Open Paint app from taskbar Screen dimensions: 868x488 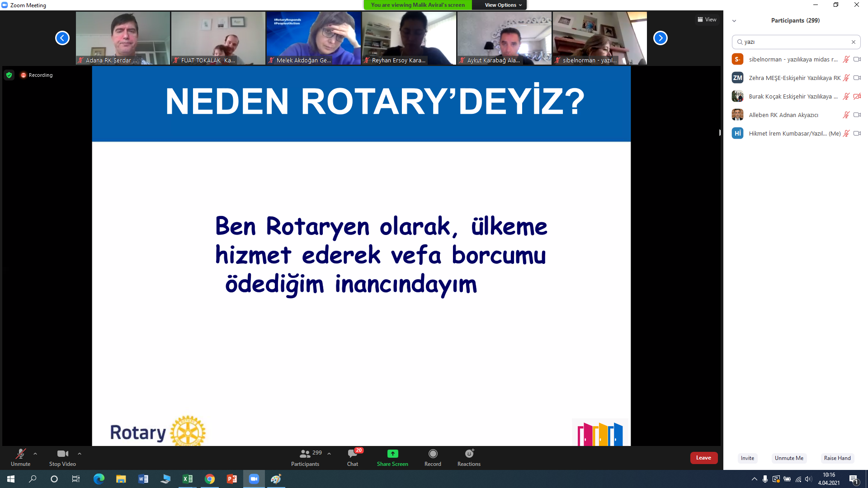point(276,479)
